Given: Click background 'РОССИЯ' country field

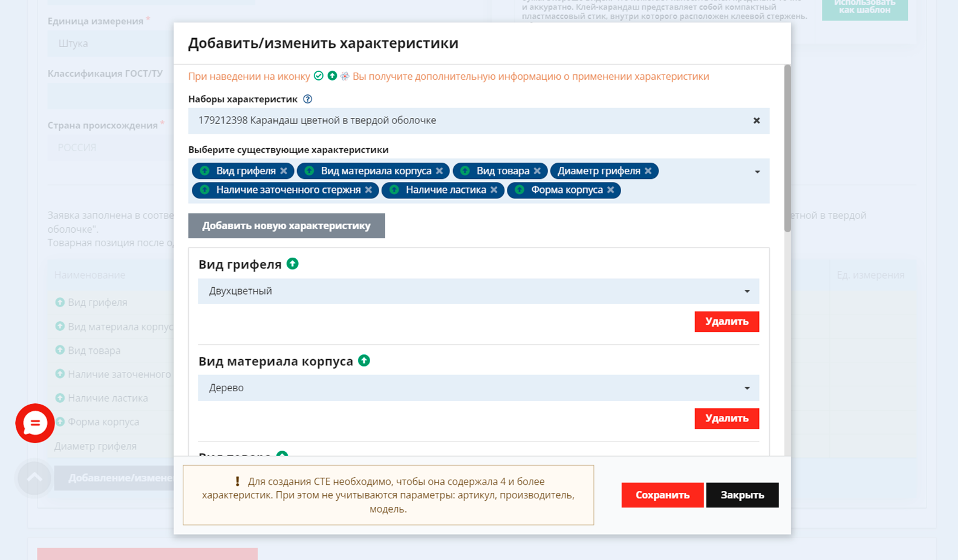Looking at the screenshot, I should [111, 148].
